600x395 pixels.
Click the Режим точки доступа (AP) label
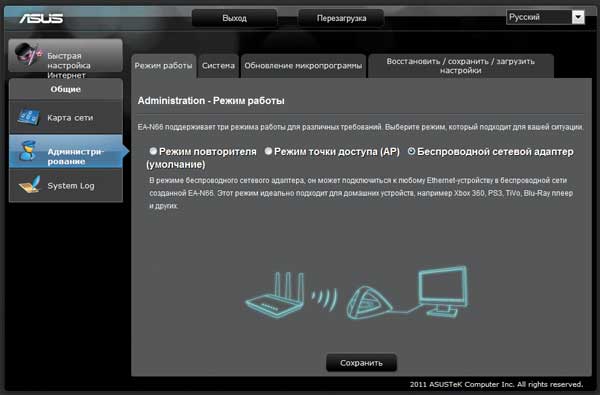click(337, 152)
